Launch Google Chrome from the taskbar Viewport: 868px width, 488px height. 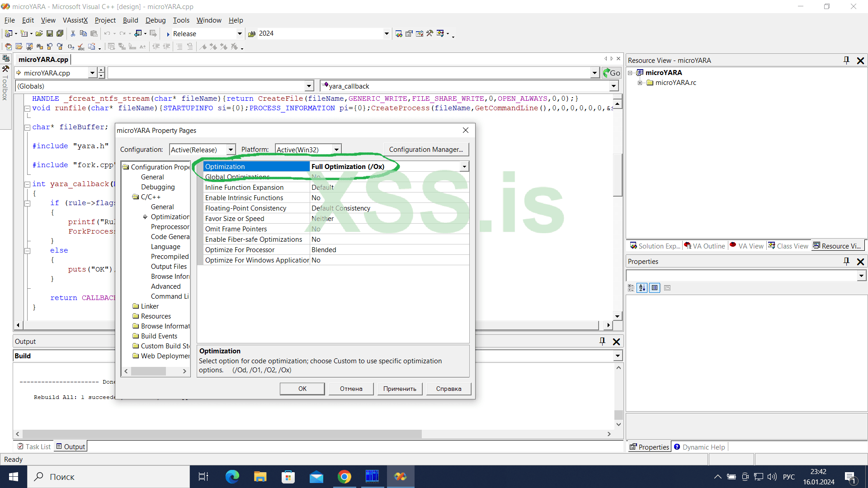pos(344,476)
